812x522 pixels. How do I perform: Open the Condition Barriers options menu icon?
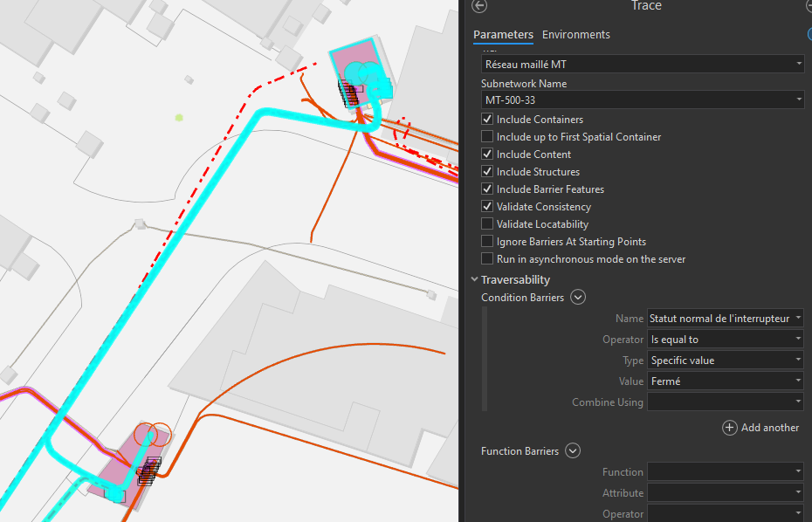(x=577, y=297)
